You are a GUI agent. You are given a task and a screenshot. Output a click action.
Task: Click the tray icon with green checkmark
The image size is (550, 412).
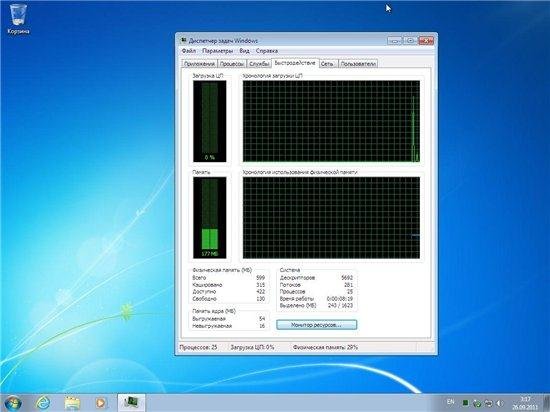(x=477, y=403)
